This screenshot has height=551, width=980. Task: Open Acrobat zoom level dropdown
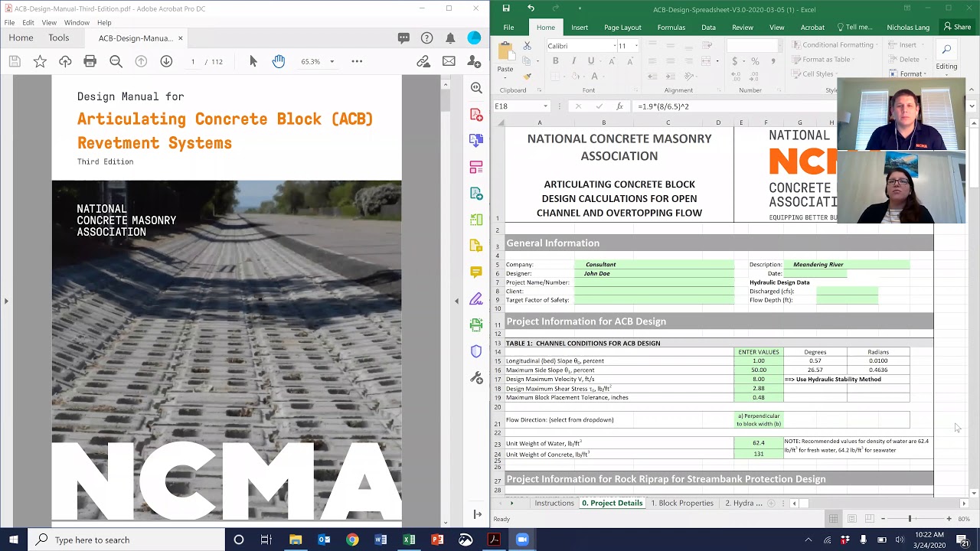pyautogui.click(x=332, y=61)
